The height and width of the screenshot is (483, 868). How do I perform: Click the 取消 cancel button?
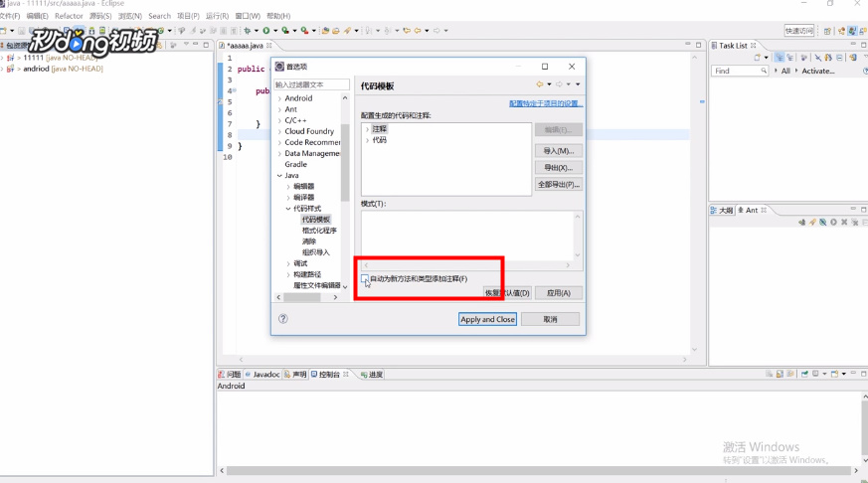pyautogui.click(x=550, y=319)
